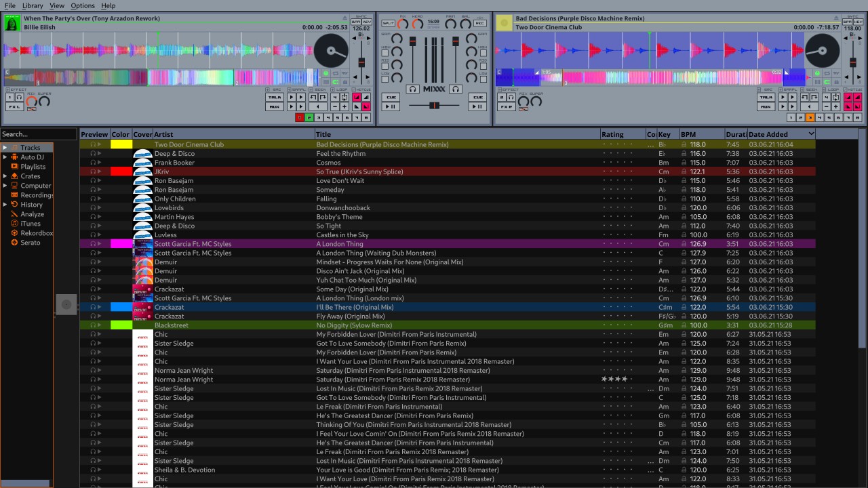This screenshot has height=488, width=868.
Task: Click the CUE button on the right deck
Action: tap(479, 97)
